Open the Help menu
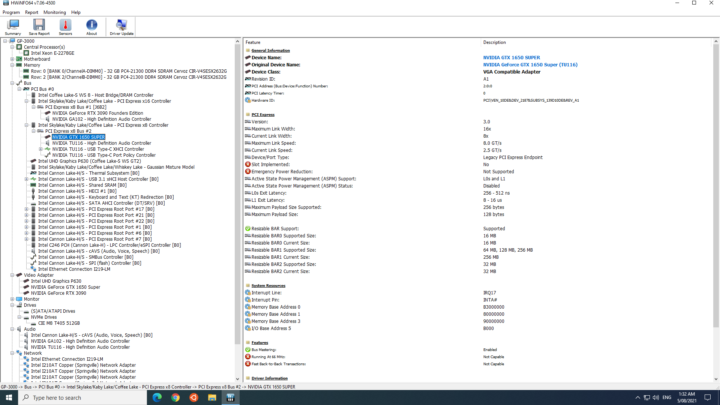This screenshot has height=405, width=720. (76, 12)
